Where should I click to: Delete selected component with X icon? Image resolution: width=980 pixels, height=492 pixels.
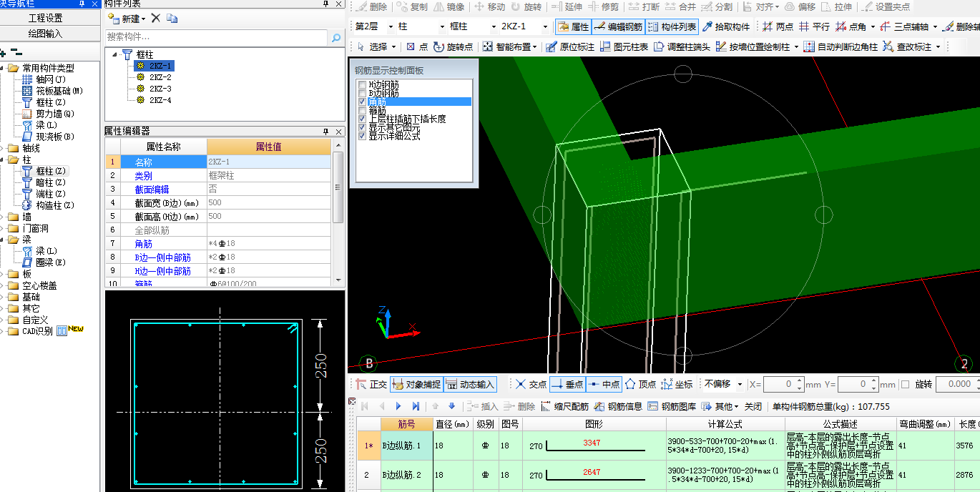[x=156, y=19]
